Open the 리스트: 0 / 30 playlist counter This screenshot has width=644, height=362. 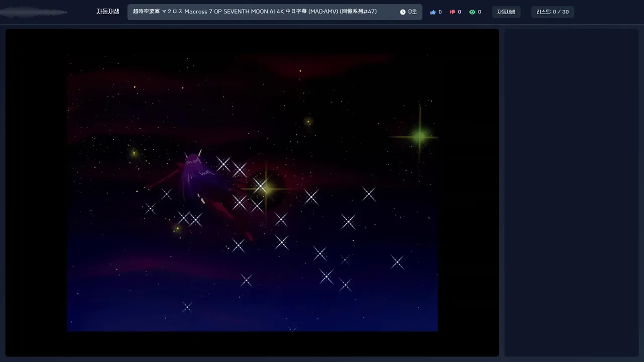coord(552,12)
